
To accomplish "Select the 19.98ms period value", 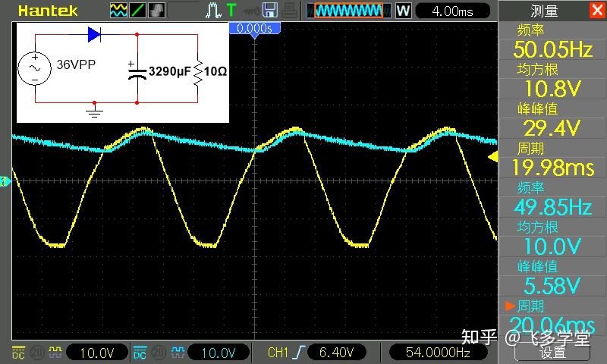I will click(x=553, y=168).
